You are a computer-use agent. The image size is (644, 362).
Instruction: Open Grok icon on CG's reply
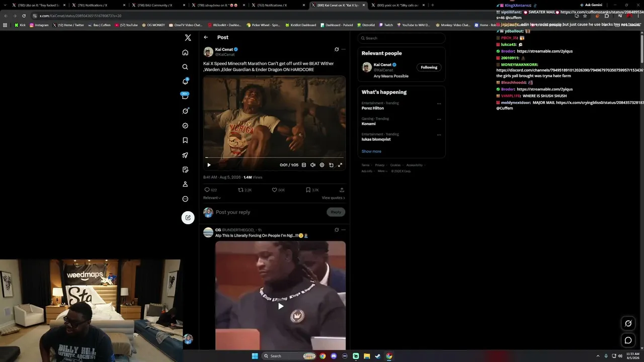pyautogui.click(x=337, y=230)
